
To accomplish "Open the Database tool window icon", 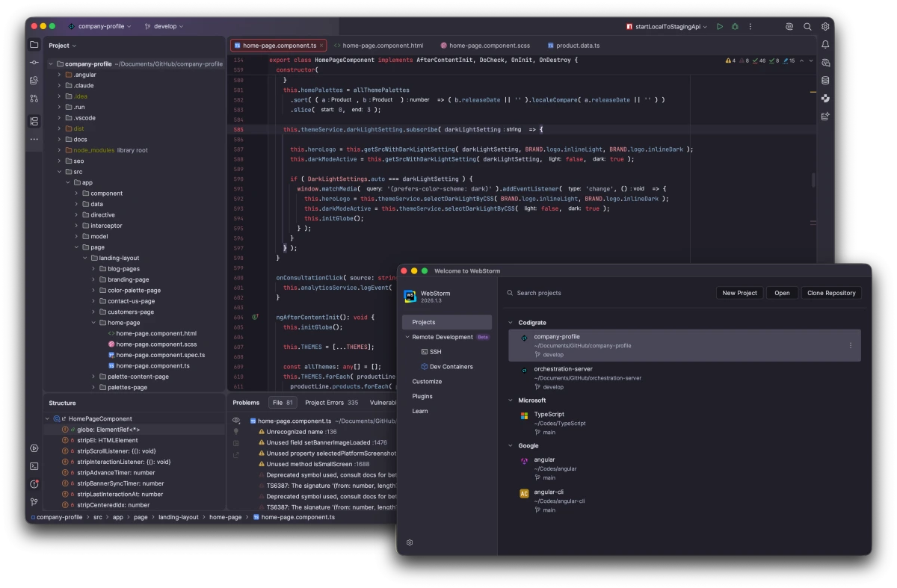I will pyautogui.click(x=825, y=81).
